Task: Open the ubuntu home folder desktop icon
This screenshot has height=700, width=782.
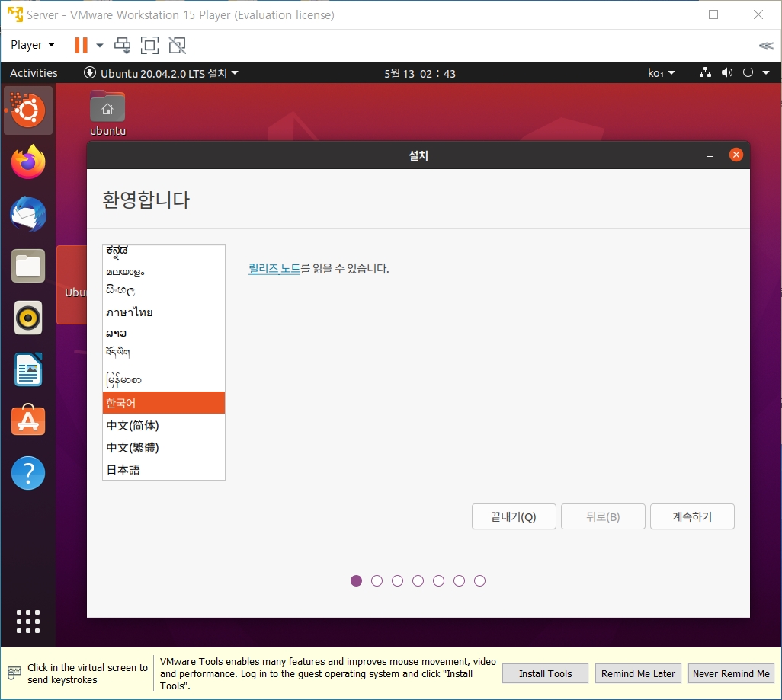Action: 107,113
